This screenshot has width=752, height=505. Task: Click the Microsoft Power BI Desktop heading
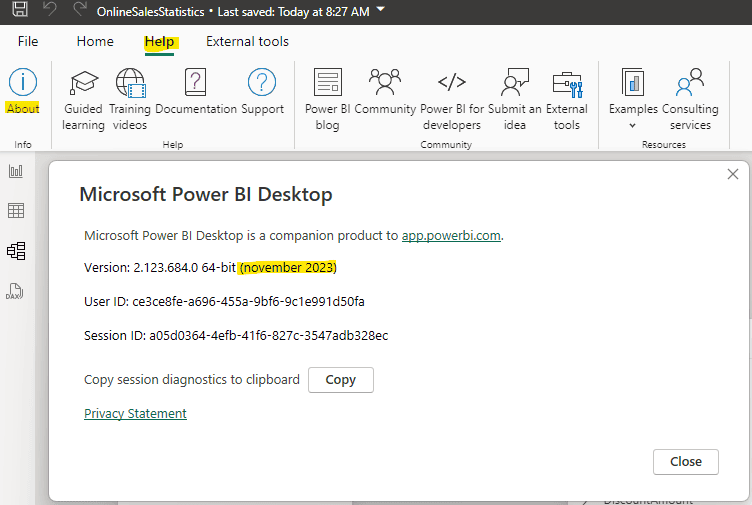click(206, 195)
